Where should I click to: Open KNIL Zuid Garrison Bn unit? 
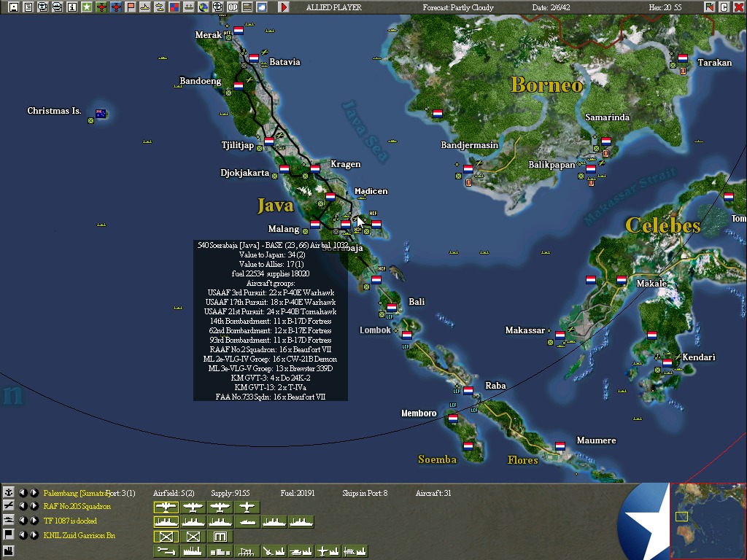79,535
